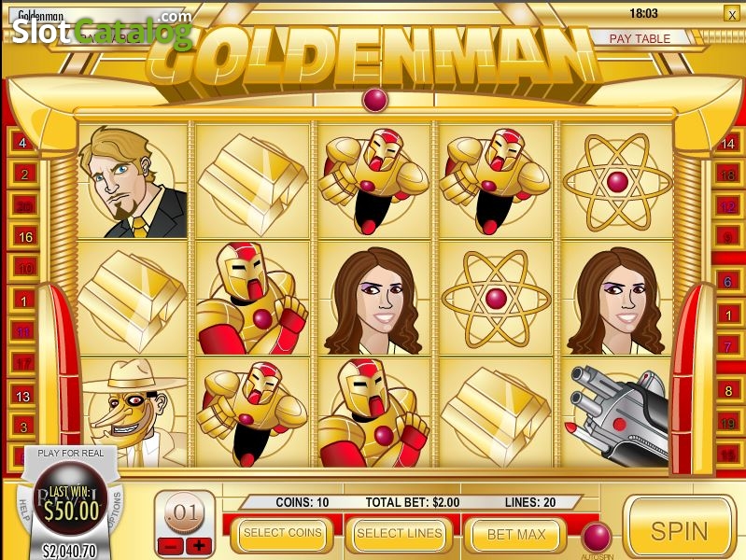The image size is (746, 560).
Task: Click the brunette woman symbol on reel three
Action: click(373, 300)
